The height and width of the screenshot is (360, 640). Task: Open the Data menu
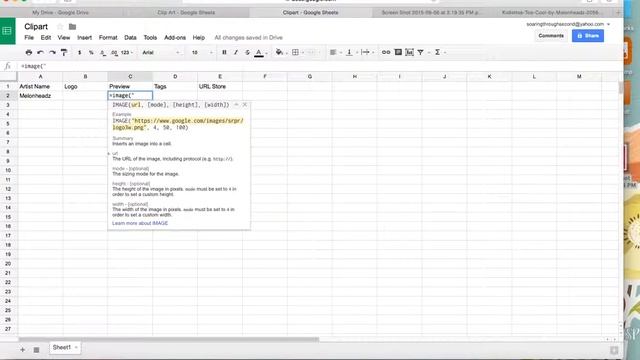pyautogui.click(x=130, y=38)
